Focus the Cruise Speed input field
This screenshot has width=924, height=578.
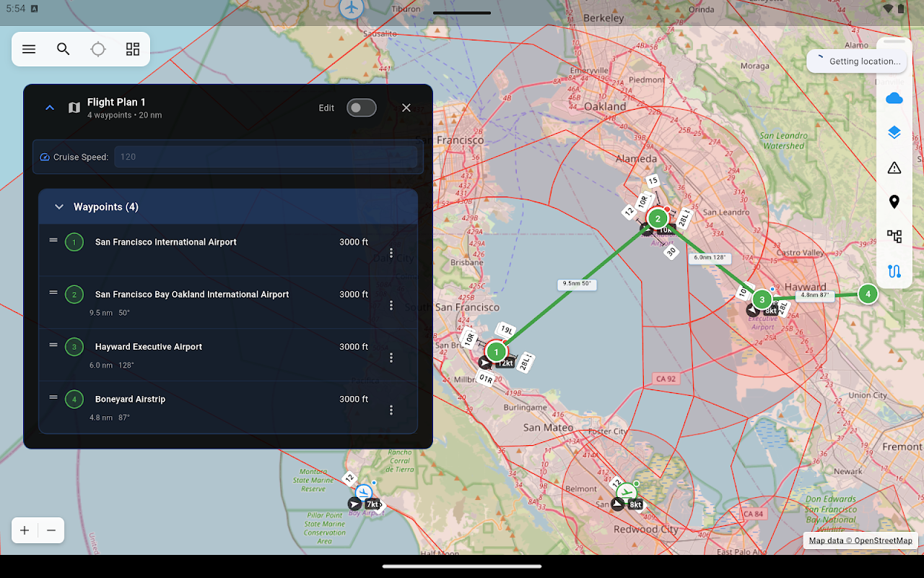click(x=266, y=157)
